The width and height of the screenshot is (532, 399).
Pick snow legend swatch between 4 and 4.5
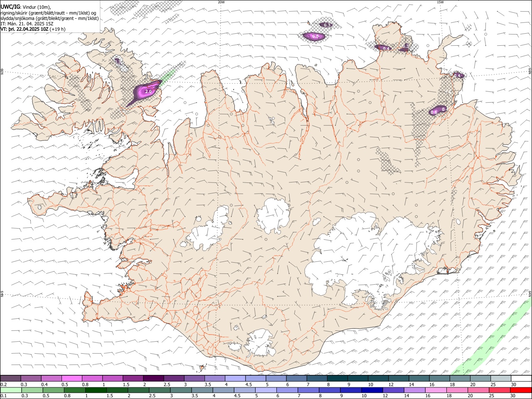235,378
